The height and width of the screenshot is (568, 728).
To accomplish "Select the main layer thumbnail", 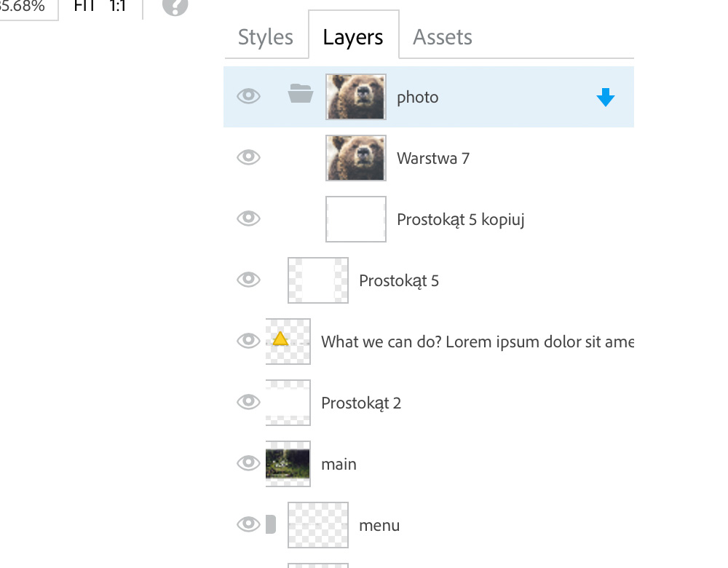I will click(x=288, y=464).
